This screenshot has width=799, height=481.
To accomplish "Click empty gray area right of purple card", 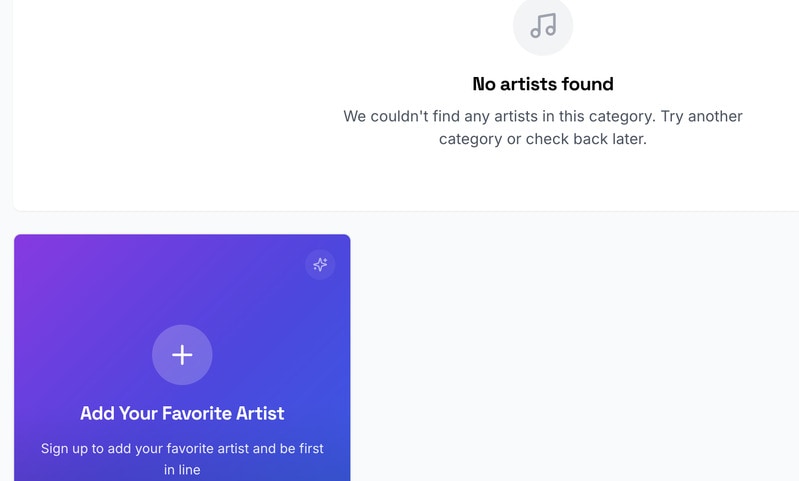I will [x=570, y=350].
